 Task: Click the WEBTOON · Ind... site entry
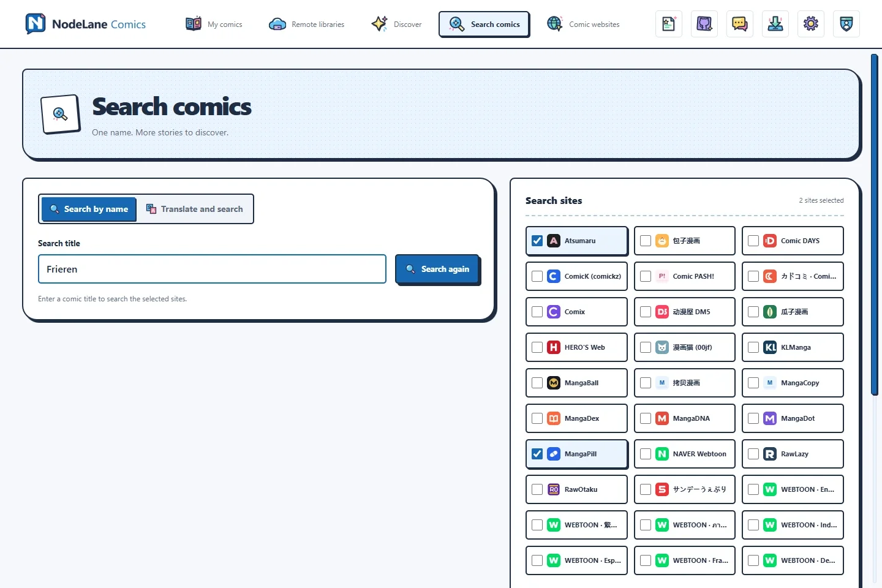tap(793, 525)
